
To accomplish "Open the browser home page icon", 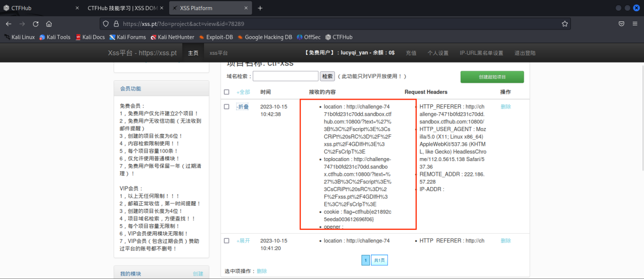I will [49, 24].
